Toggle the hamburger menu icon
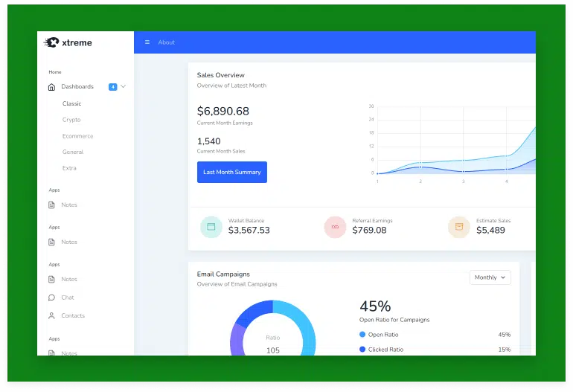The width and height of the screenshot is (573, 392). pos(147,42)
